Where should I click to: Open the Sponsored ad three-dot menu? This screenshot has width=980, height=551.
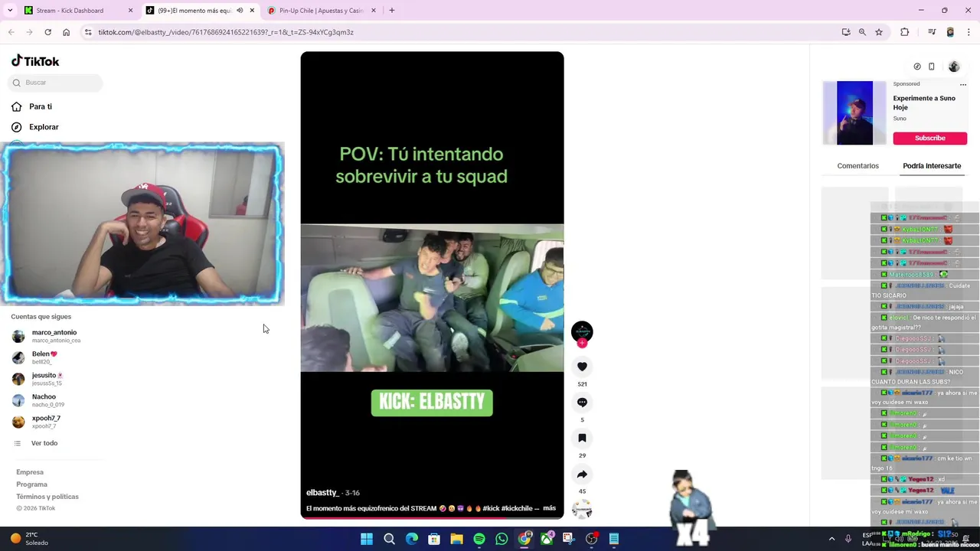[x=963, y=84]
